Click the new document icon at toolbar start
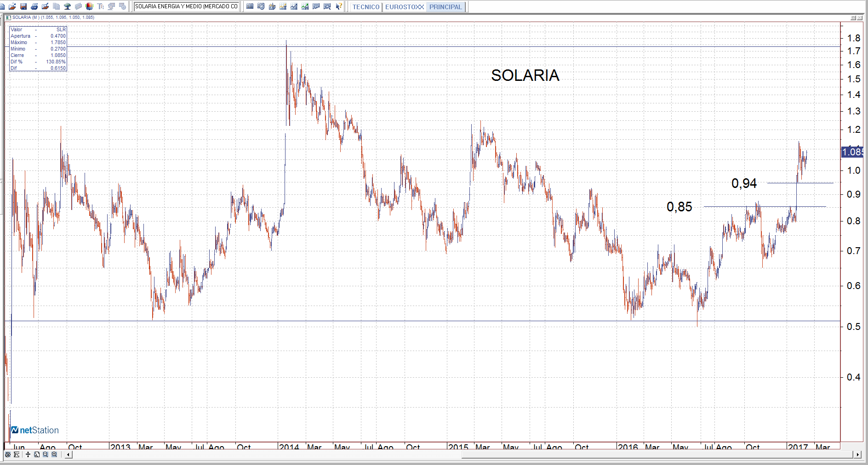Screen dimensions: 868x465 pyautogui.click(x=2, y=6)
